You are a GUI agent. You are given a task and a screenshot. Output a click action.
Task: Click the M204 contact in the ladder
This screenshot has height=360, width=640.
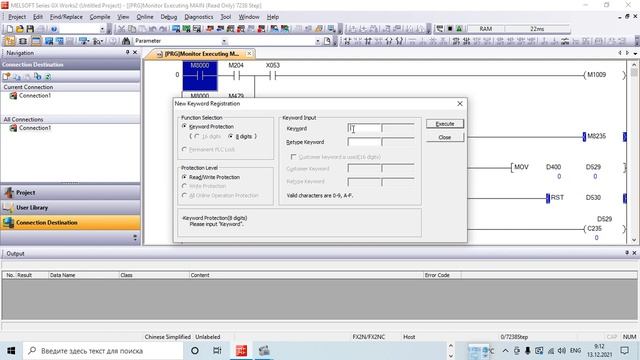(236, 76)
